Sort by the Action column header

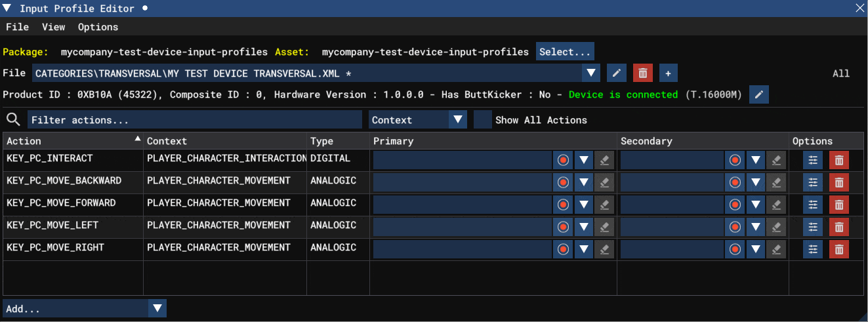73,140
